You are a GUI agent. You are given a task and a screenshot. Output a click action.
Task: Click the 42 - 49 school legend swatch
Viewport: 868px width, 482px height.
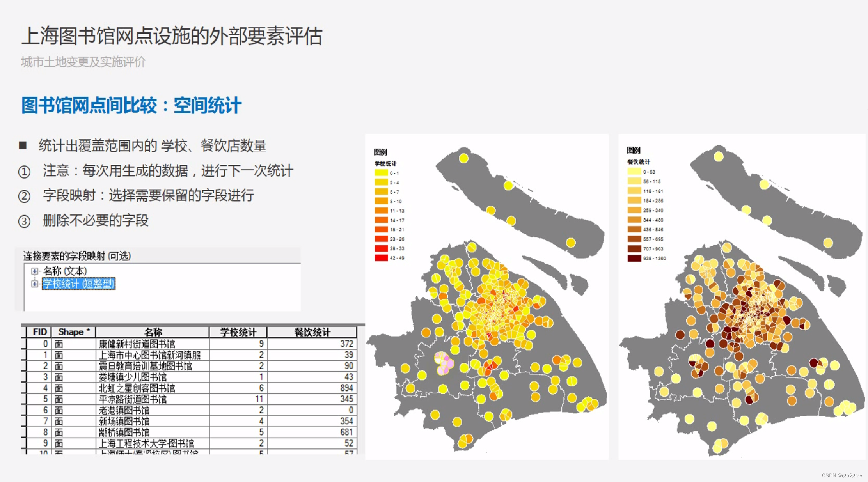click(x=381, y=258)
